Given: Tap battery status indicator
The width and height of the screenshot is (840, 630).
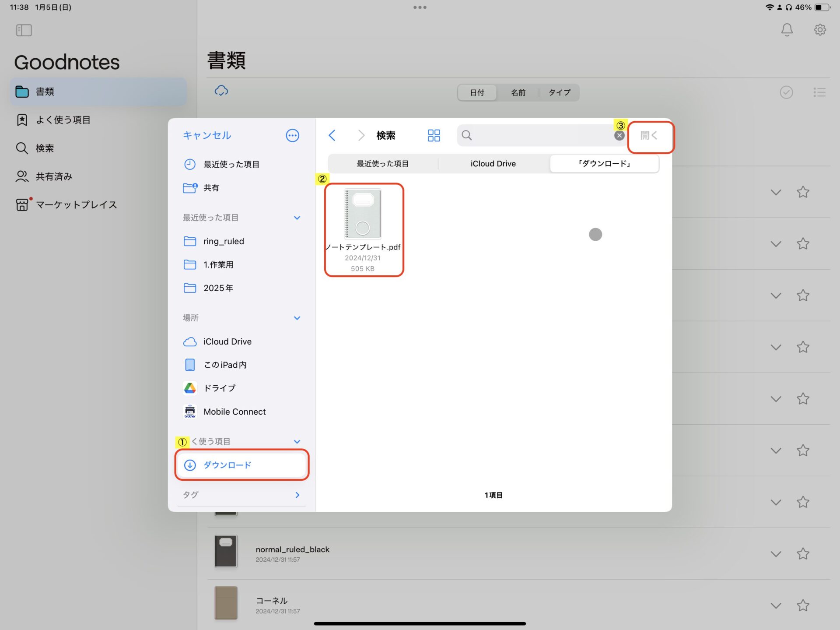Looking at the screenshot, I should click(x=822, y=7).
